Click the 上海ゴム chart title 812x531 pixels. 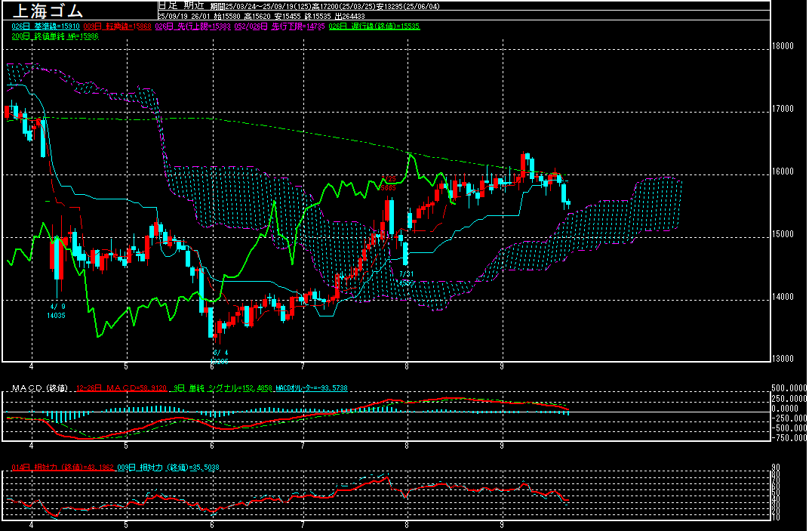[x=45, y=11]
